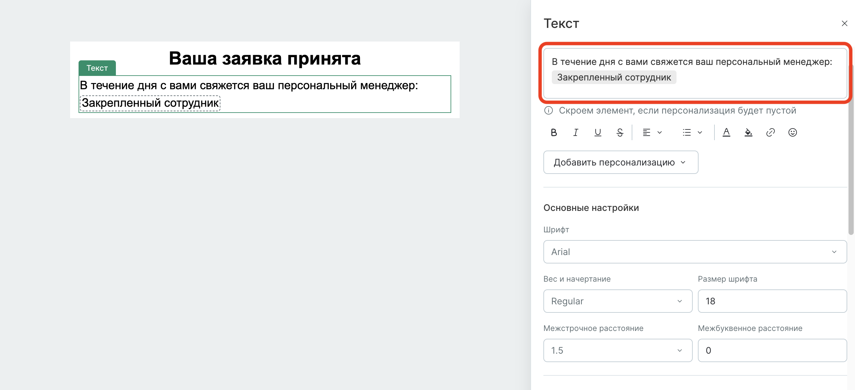Insert an emoji
This screenshot has height=390, width=868.
click(792, 132)
